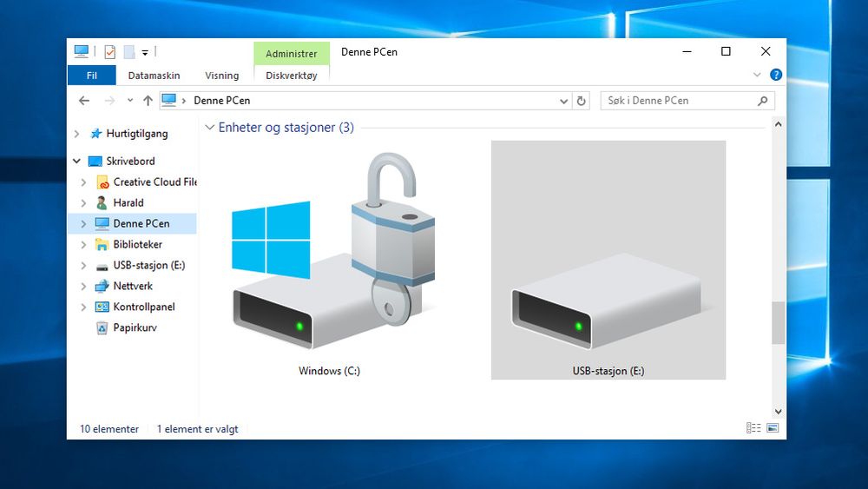Click the Kontrollpanel icon
Image resolution: width=868 pixels, height=489 pixels.
102,307
